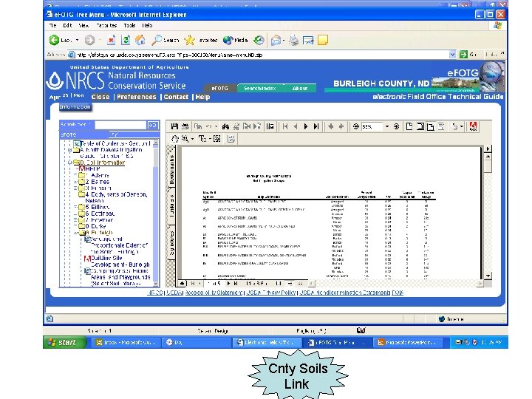Click the zoom out circle icon

pos(356,126)
